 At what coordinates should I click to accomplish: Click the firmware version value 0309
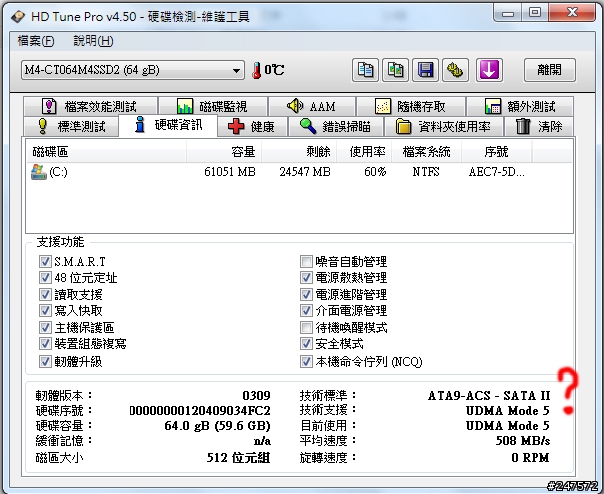[x=256, y=396]
